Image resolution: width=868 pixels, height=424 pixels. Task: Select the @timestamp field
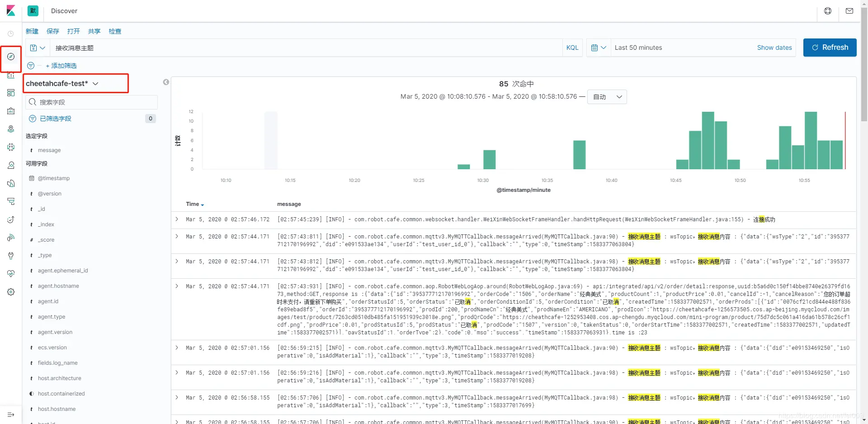coord(54,178)
